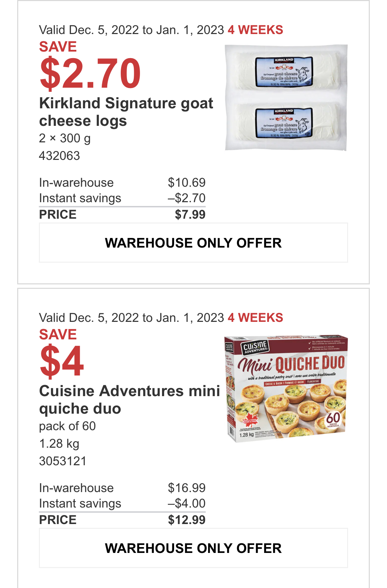Screen dimensions: 387x588
Task: Select item number 432063
Action: tap(60, 156)
